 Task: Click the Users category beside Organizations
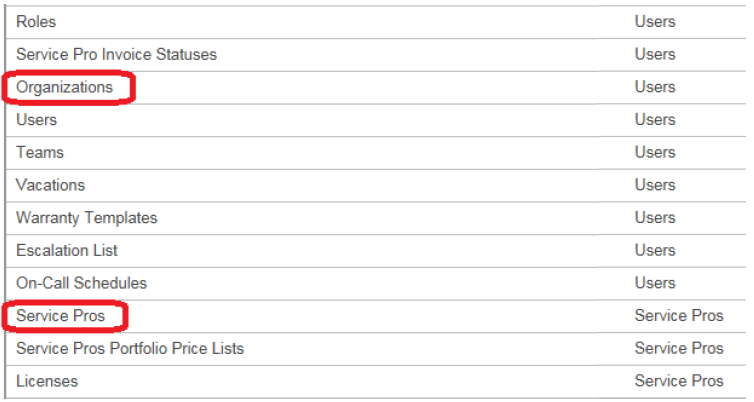point(654,87)
